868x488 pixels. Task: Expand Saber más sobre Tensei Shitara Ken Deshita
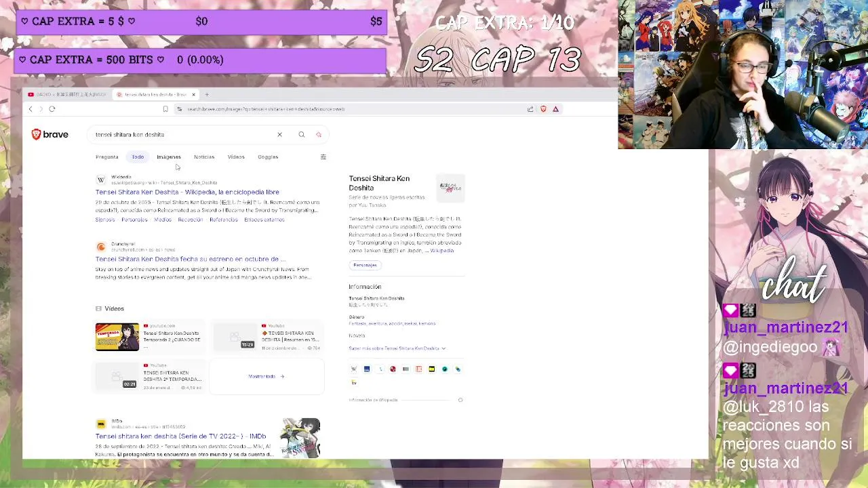click(397, 348)
